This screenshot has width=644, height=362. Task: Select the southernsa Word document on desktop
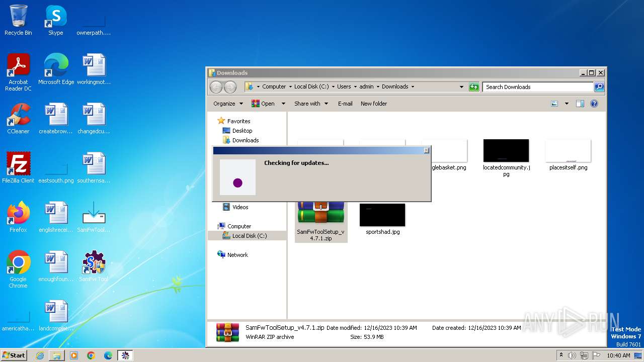coord(94,167)
